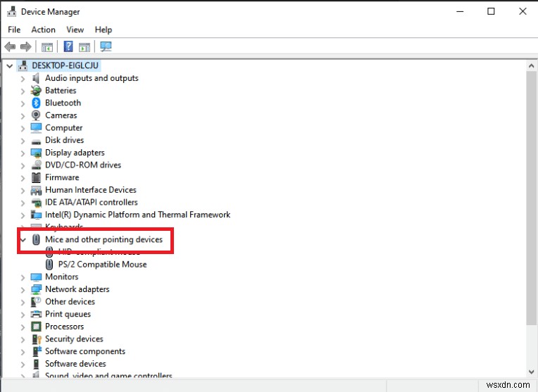Expand the Other devices chevron

tap(23, 303)
